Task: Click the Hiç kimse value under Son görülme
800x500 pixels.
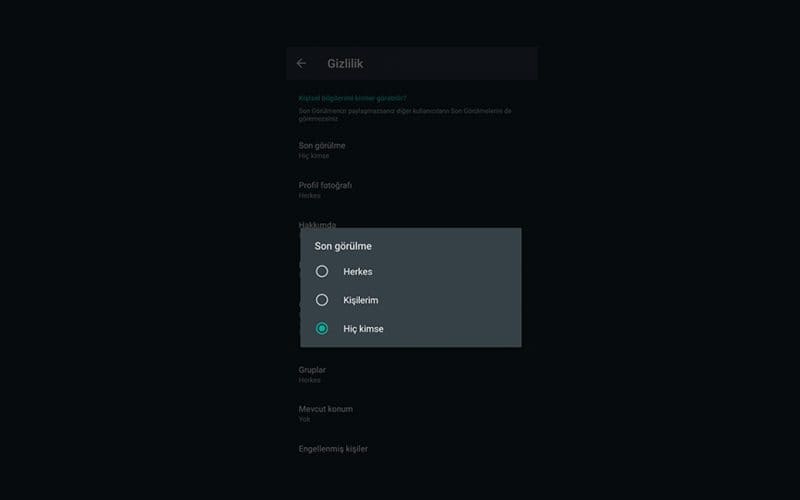Action: pos(314,157)
